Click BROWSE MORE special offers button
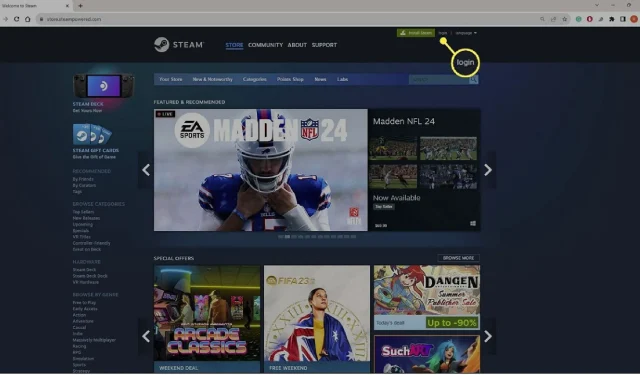Screen dimensions: 640x375 pyautogui.click(x=458, y=258)
